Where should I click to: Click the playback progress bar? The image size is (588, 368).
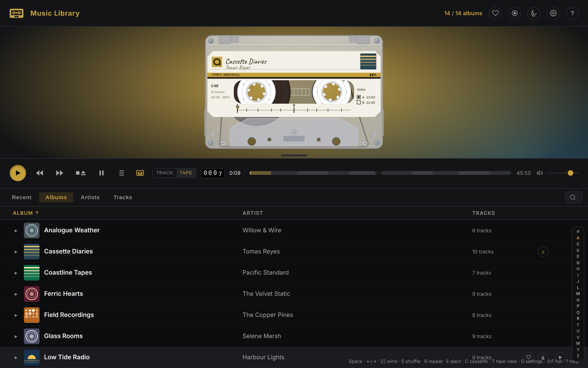click(x=380, y=173)
